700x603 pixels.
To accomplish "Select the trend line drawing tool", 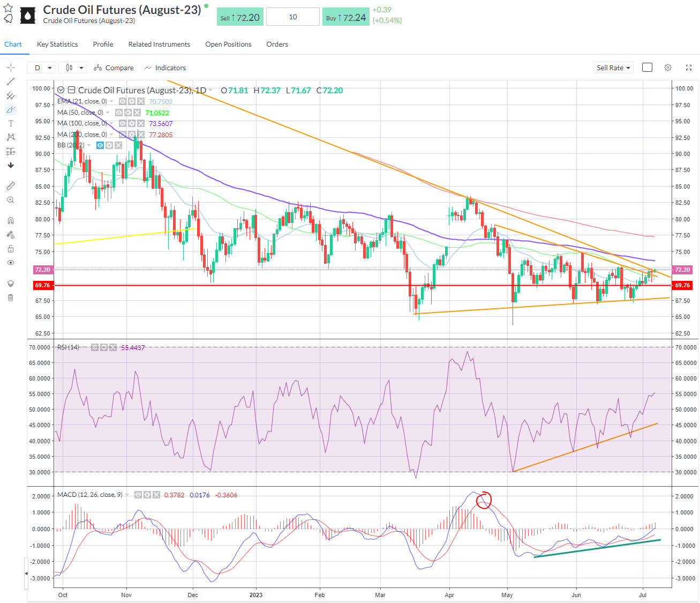I will (11, 81).
